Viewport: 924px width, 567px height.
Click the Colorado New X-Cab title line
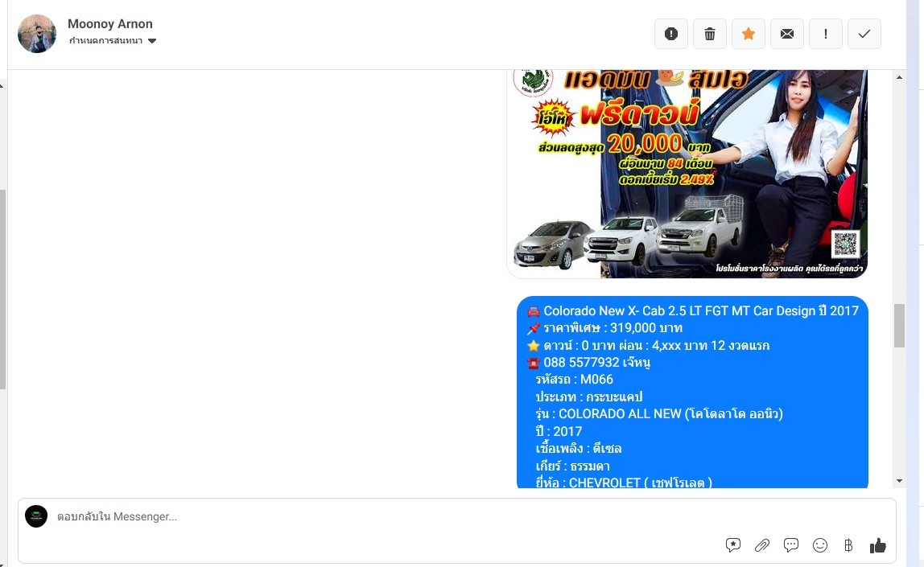(693, 311)
